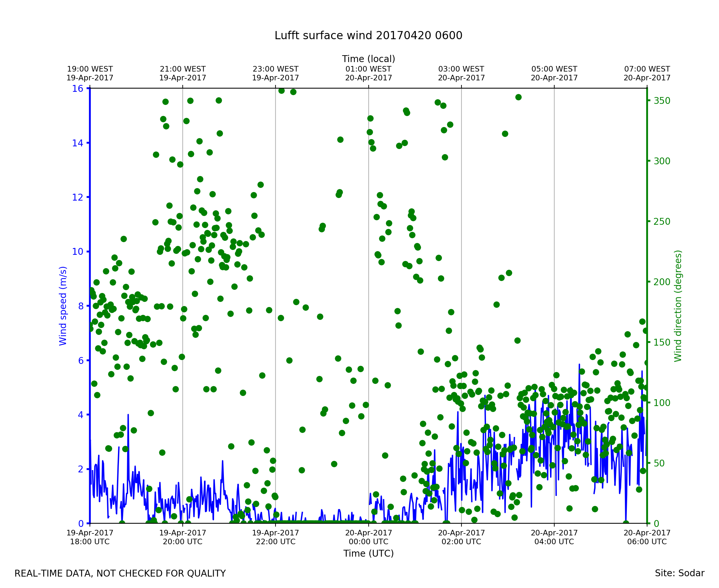This screenshot has height=588, width=719.
Task: Click the '18:00 UTC' bottom tick label
Action: [90, 542]
